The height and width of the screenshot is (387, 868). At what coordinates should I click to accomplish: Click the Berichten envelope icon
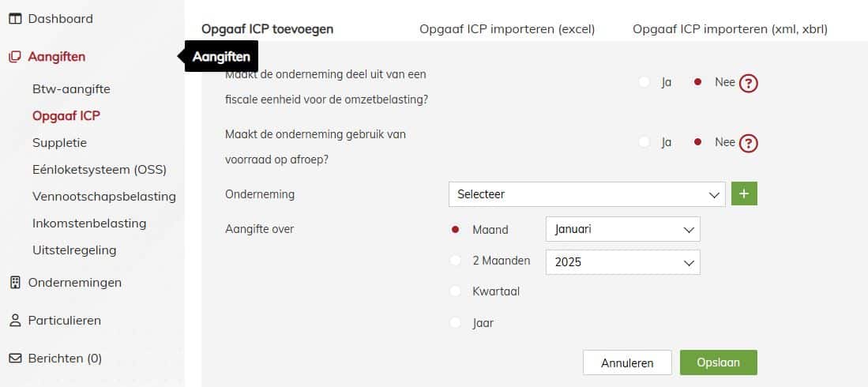click(x=16, y=359)
